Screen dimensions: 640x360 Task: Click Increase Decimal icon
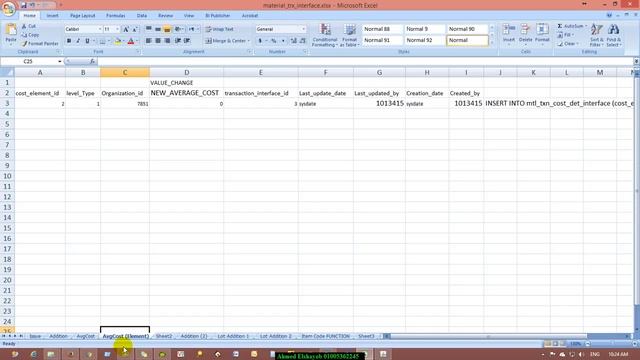click(x=293, y=41)
